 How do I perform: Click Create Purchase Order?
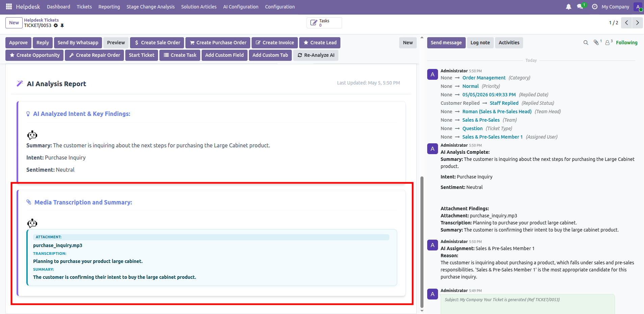click(x=218, y=43)
